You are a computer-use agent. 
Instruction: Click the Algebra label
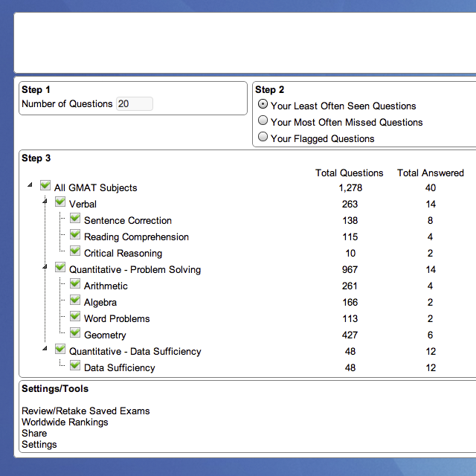point(100,303)
